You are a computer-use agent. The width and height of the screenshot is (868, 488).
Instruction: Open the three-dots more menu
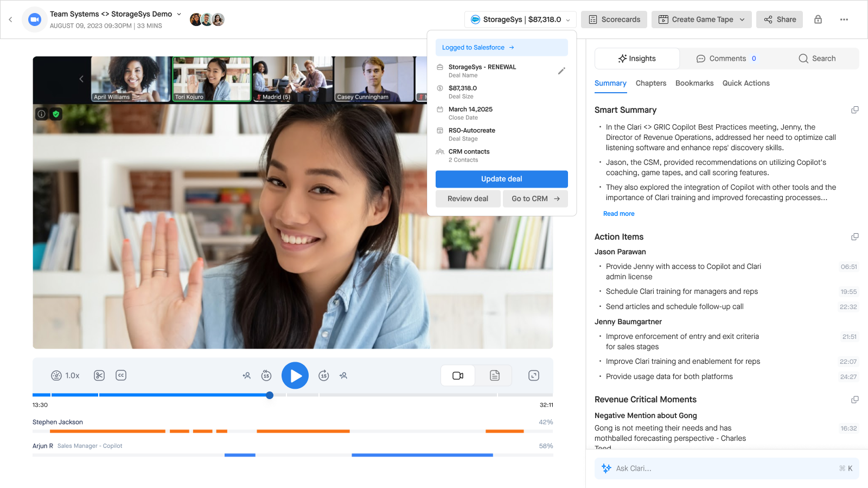[x=844, y=20]
